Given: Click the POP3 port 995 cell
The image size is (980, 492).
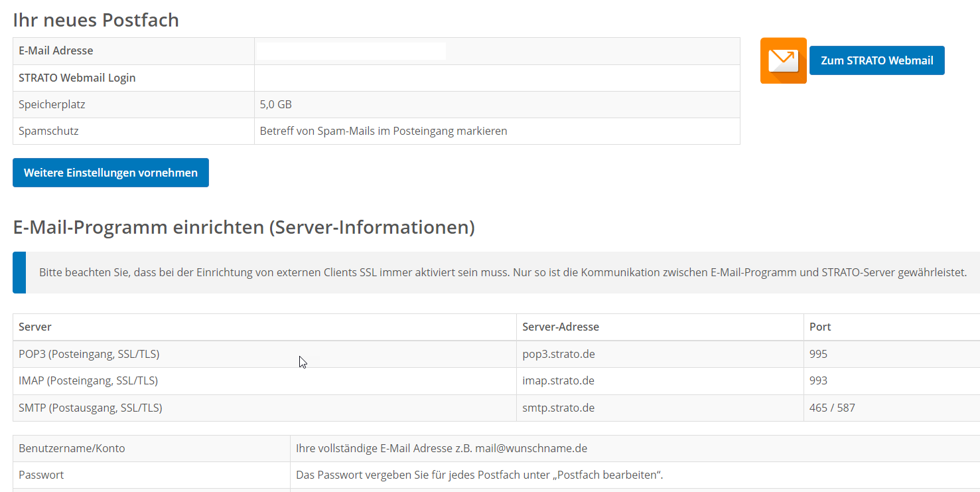Looking at the screenshot, I should click(x=818, y=354).
